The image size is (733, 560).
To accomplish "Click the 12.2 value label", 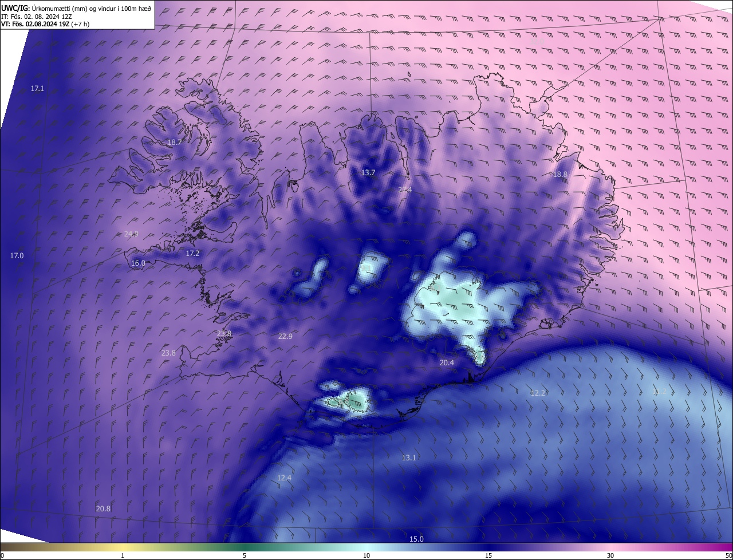I will pos(538,393).
